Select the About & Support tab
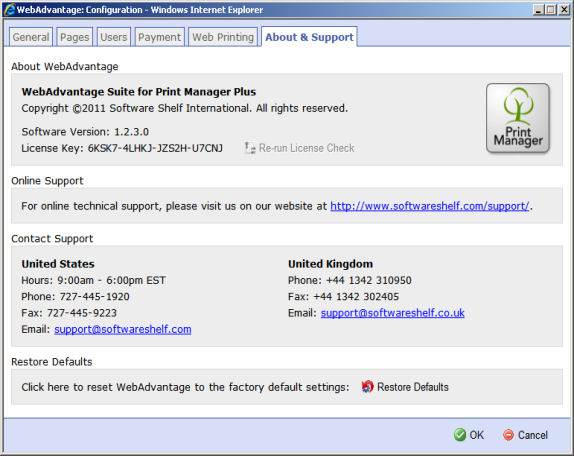Screen dimensions: 574x456 tap(309, 37)
